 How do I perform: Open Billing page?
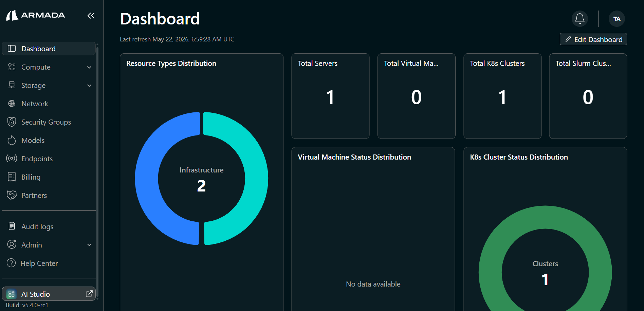point(49,177)
